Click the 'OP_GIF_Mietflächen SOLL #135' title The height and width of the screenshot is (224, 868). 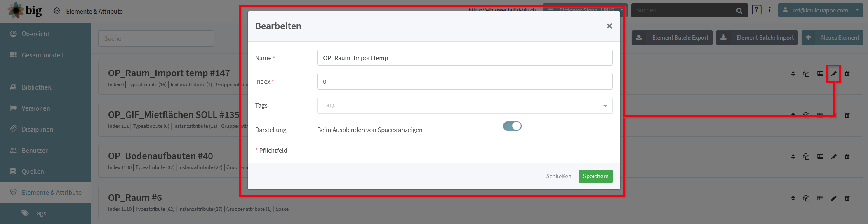click(x=173, y=115)
